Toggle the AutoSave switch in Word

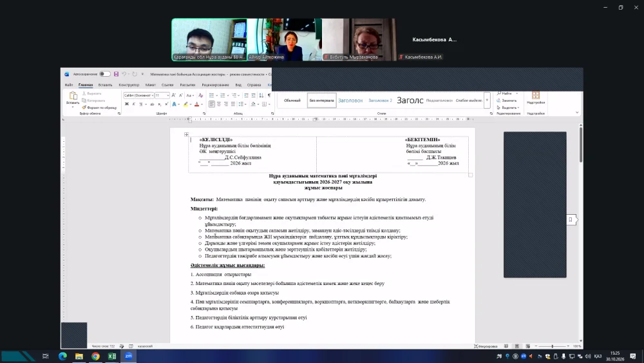coord(105,74)
